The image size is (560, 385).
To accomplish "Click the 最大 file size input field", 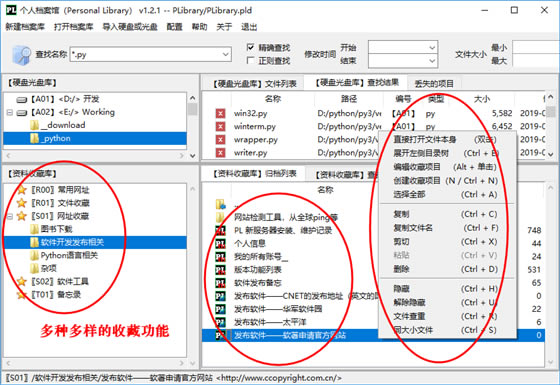I will pyautogui.click(x=536, y=60).
